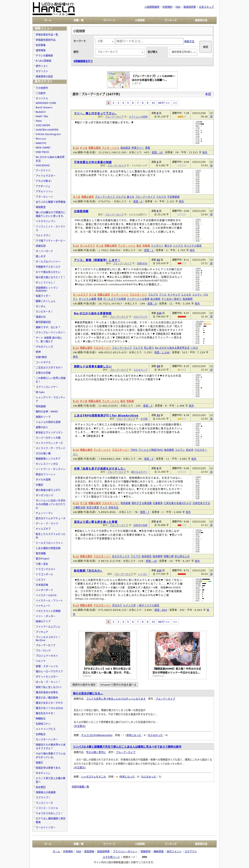Click the アンチ・ヘイト tag of 白狼救済録

point(126,246)
